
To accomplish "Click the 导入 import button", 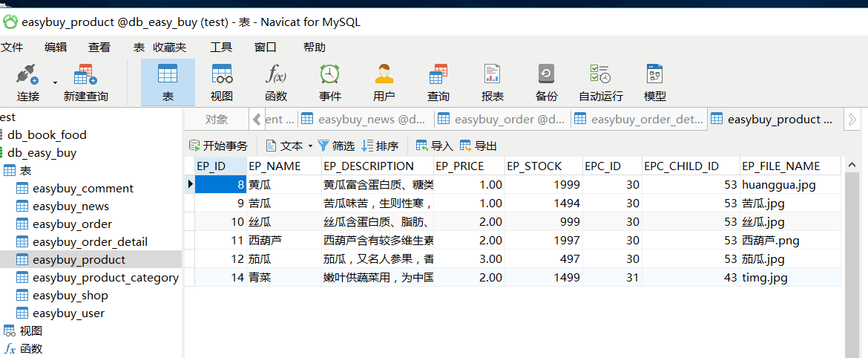I will tap(435, 146).
